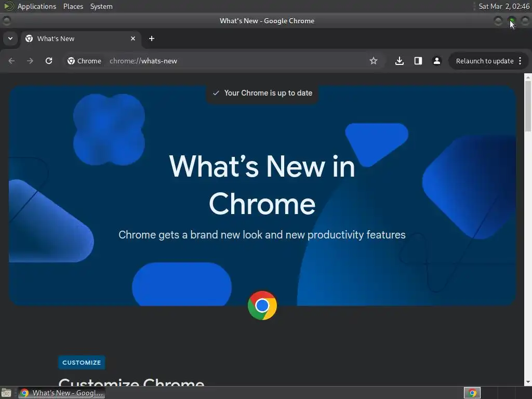Open a new tab with plus button
532x399 pixels.
click(152, 38)
